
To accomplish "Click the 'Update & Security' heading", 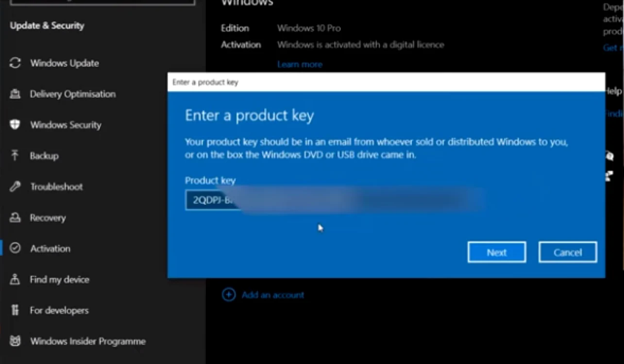I will pyautogui.click(x=47, y=26).
